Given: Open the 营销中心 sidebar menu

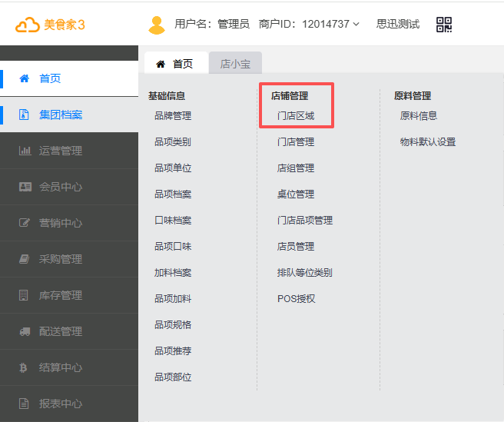Looking at the screenshot, I should click(60, 223).
